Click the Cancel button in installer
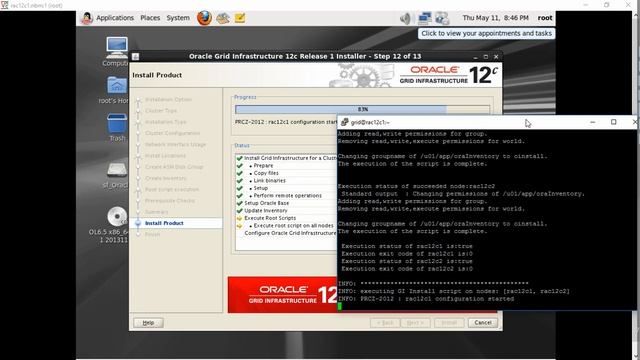The height and width of the screenshot is (360, 640). [483, 322]
